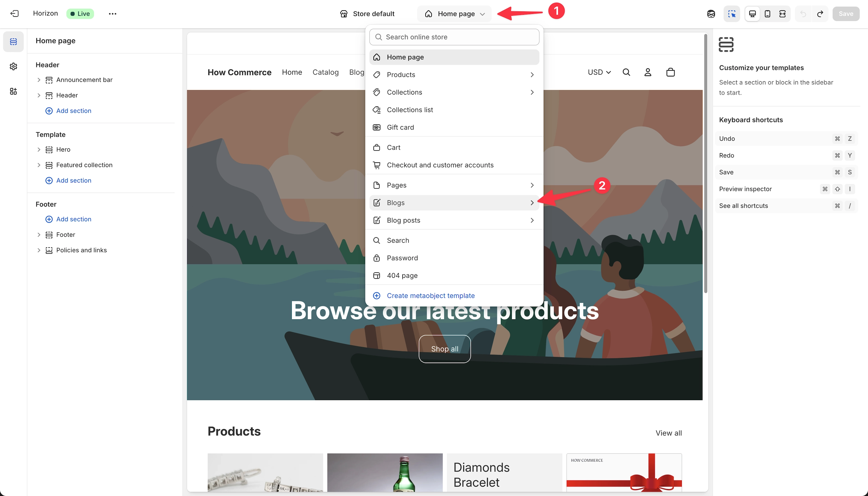Click the storefront search magnifier icon
The height and width of the screenshot is (496, 868).
tap(626, 72)
